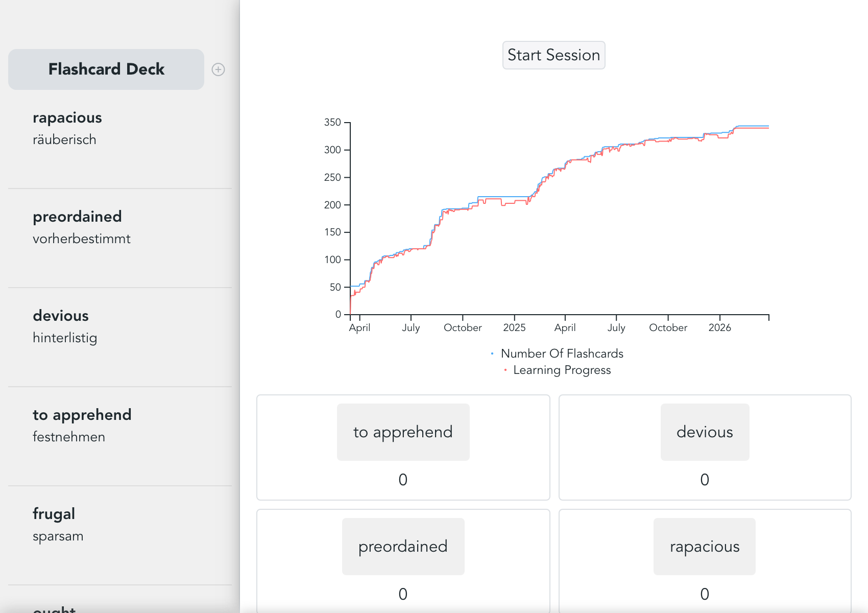Click the translation "räuberisch" under rapacious

[x=64, y=139]
